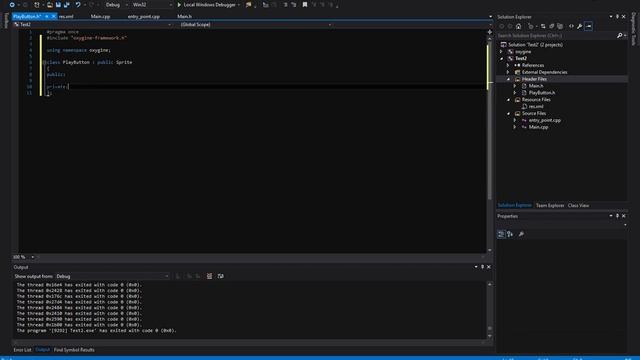Click Sync with Active Document icon
Image resolution: width=640 pixels, height=360 pixels.
tap(543, 26)
